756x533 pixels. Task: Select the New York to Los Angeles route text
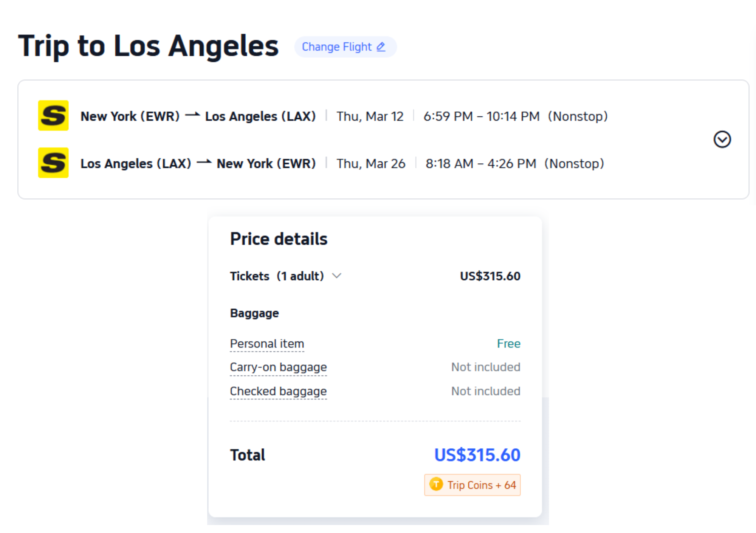(x=198, y=116)
